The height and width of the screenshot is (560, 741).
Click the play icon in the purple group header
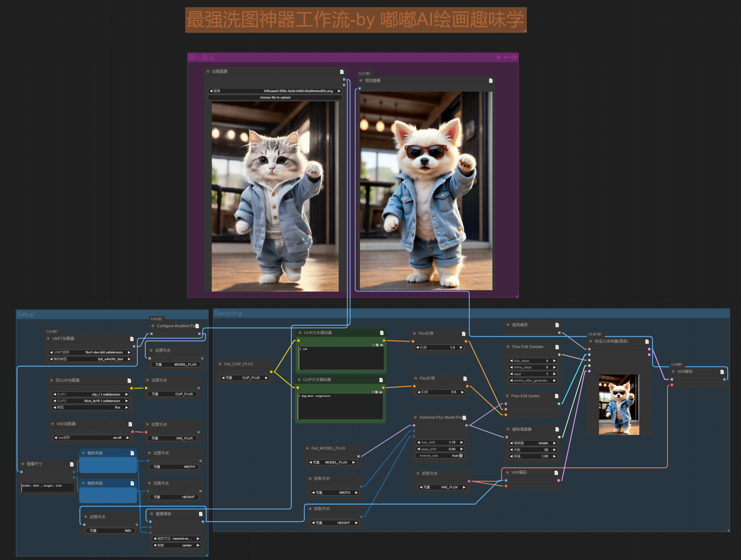[499, 57]
